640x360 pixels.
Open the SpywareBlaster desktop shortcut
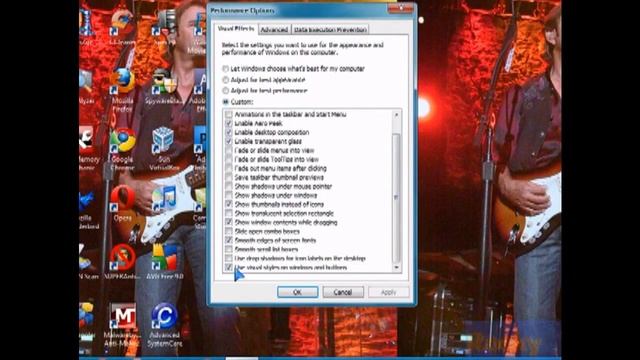[x=164, y=87]
